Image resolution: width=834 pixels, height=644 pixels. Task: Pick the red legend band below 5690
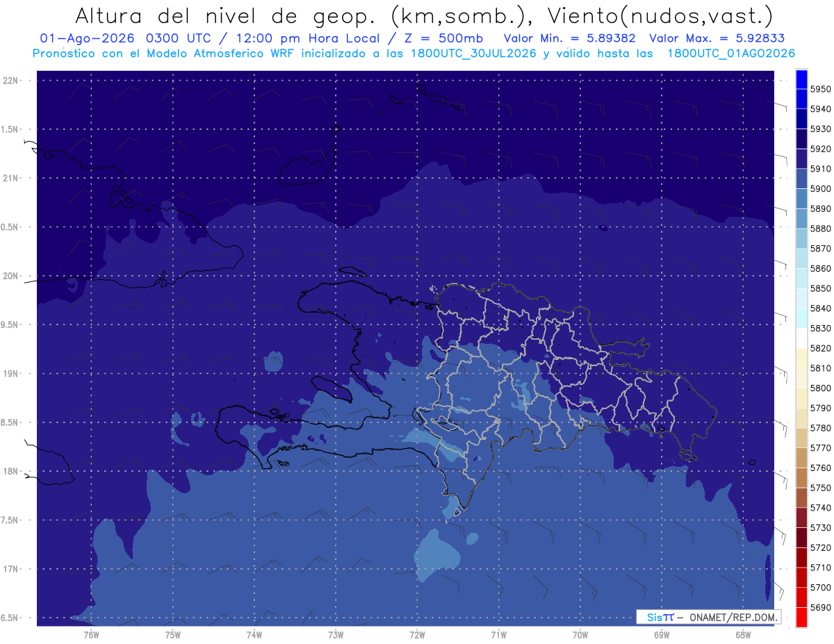(801, 617)
